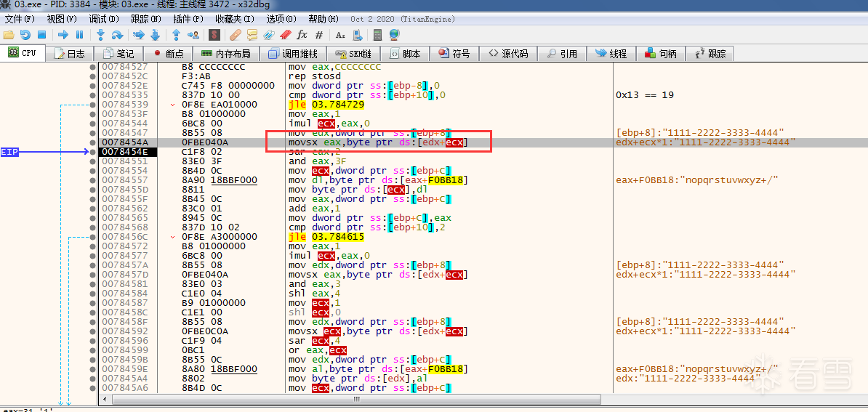The image size is (868, 412).
Task: Switch to the 脚本 script tab
Action: coord(405,54)
